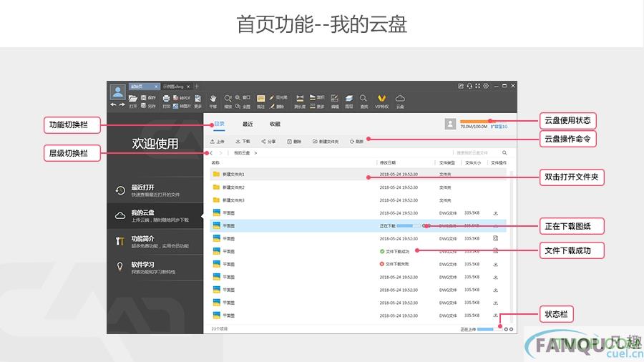Image resolution: width=644 pixels, height=362 pixels.
Task: Open 最近打开 in the left sidebar
Action: (155, 190)
